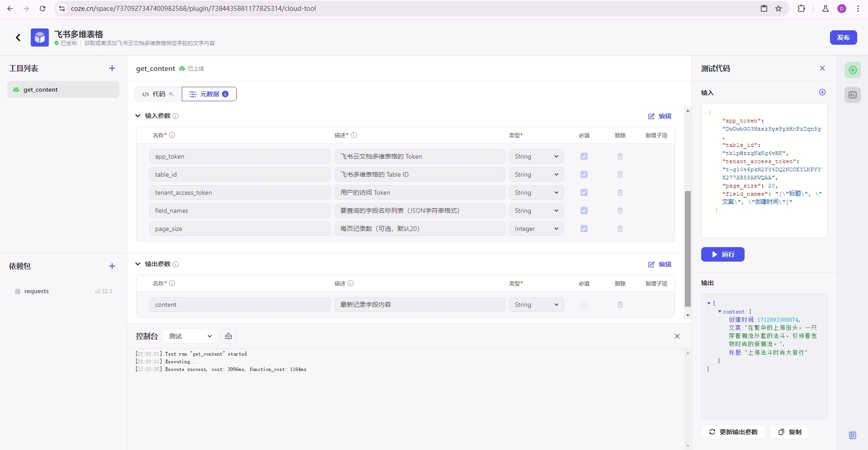Open the terminal console sidebar icon
The height and width of the screenshot is (450, 868).
point(853,95)
